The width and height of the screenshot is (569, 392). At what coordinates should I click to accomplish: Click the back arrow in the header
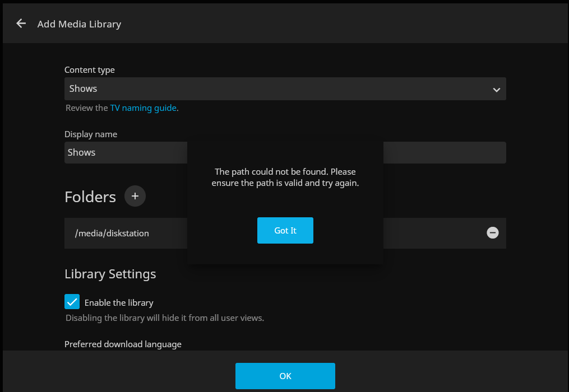click(x=21, y=24)
